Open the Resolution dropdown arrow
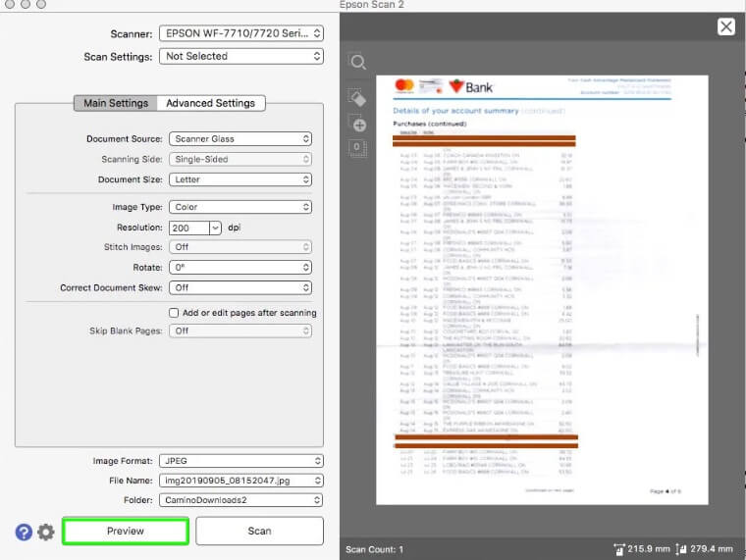The image size is (746, 560). 215,228
